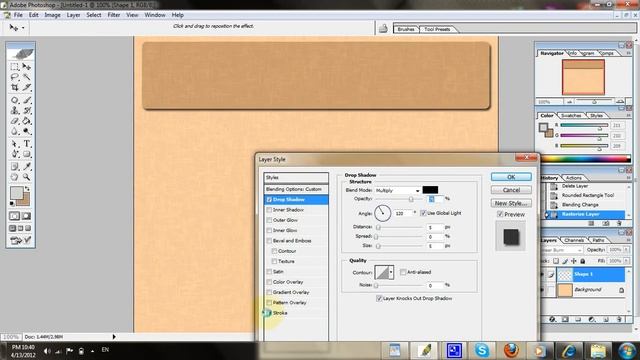The height and width of the screenshot is (360, 640).
Task: Click Cancel in Layer Style dialog
Action: [x=511, y=190]
